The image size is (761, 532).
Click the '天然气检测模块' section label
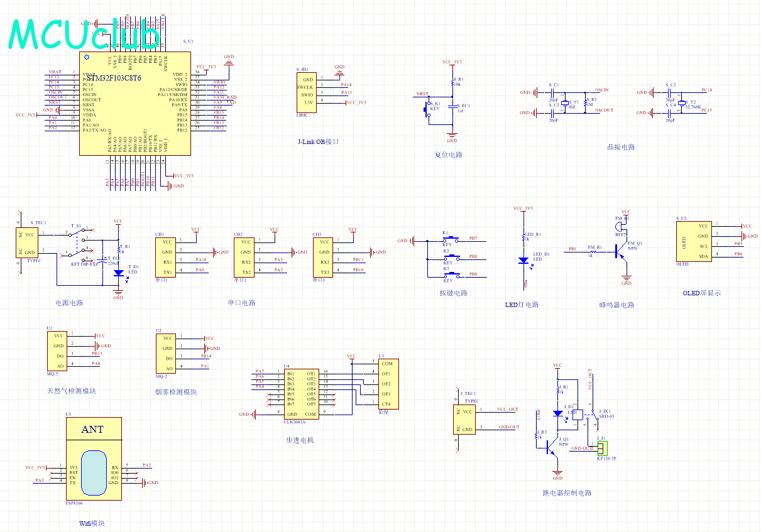tap(72, 391)
